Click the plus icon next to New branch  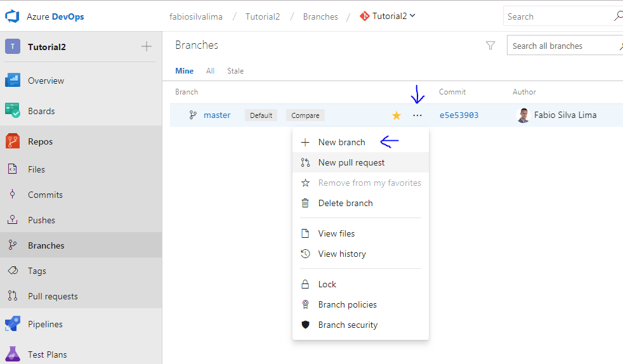point(305,142)
